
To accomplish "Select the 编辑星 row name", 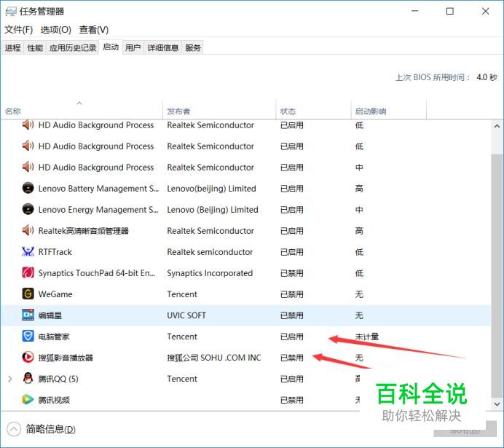I will coord(50,315).
